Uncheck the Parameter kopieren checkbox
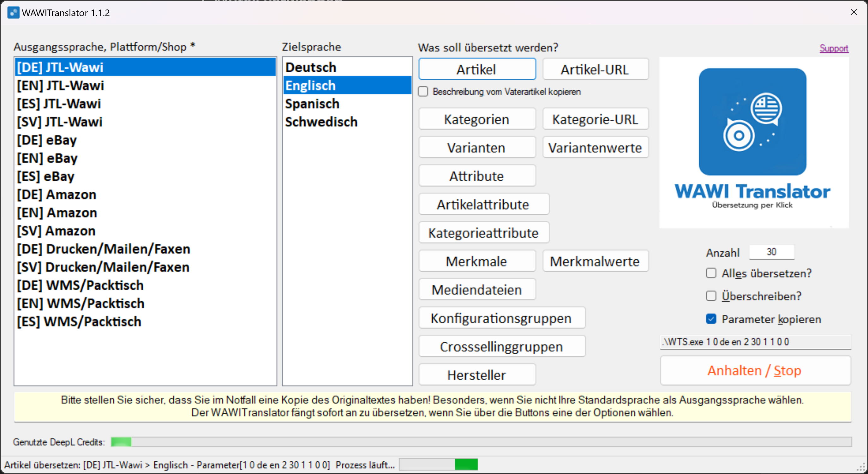The height and width of the screenshot is (474, 868). click(711, 319)
